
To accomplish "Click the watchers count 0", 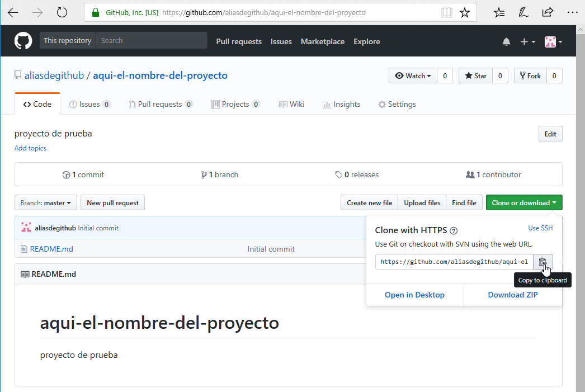I will pyautogui.click(x=445, y=75).
